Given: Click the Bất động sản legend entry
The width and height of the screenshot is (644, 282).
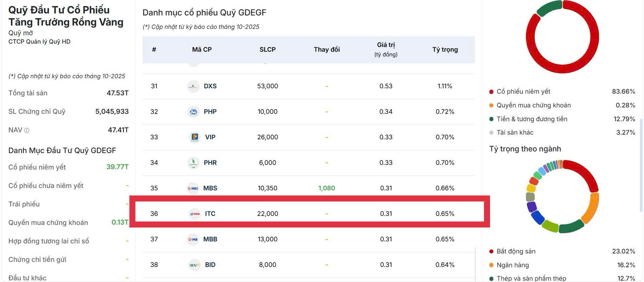Looking at the screenshot, I should click(x=516, y=251).
